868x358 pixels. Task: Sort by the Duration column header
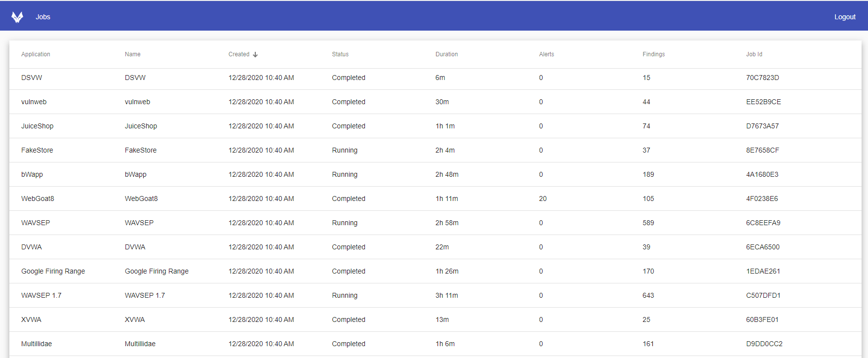pyautogui.click(x=446, y=54)
